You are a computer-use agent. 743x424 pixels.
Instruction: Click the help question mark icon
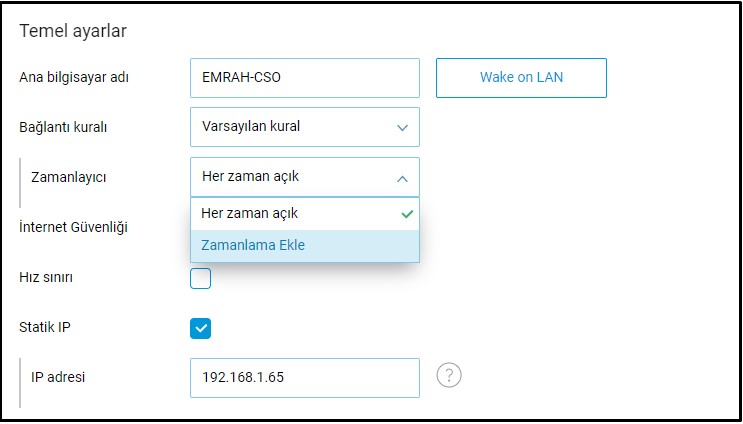point(450,376)
